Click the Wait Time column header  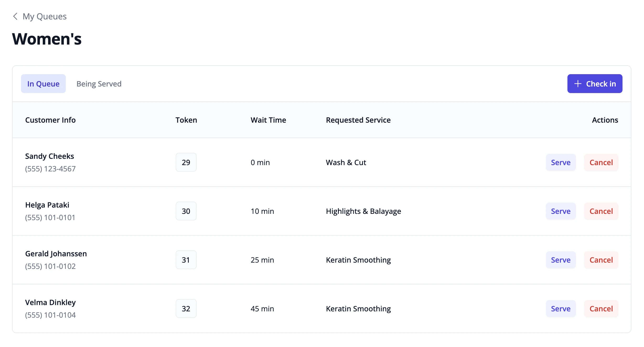pos(268,120)
